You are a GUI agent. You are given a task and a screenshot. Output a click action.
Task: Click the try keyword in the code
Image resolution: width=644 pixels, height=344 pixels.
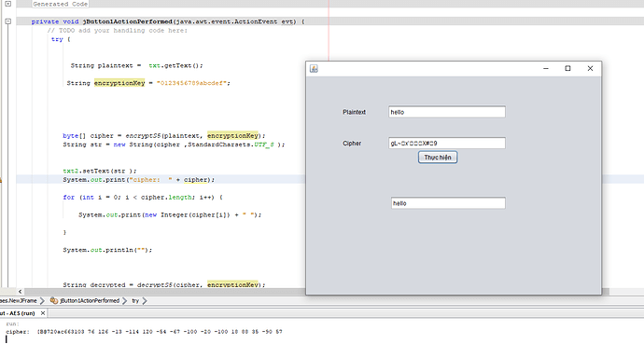(x=57, y=39)
